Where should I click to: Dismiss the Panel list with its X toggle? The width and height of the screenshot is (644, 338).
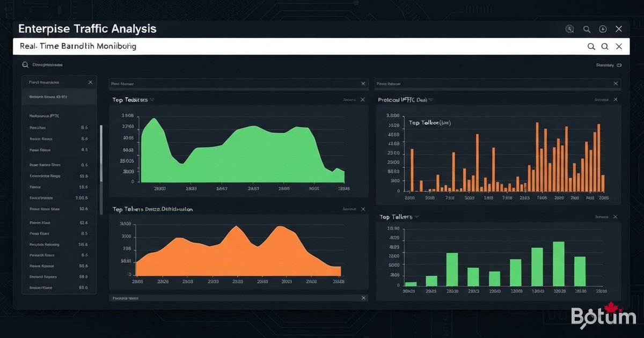click(x=90, y=82)
